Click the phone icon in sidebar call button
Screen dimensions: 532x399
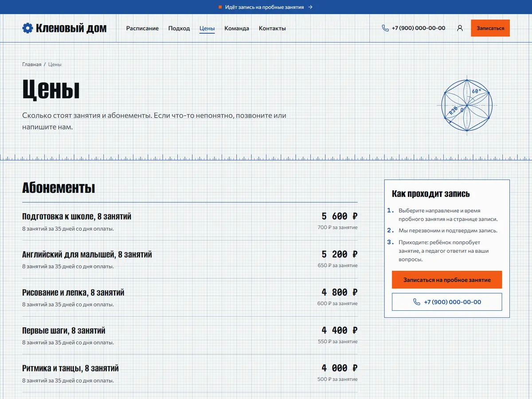(x=416, y=302)
